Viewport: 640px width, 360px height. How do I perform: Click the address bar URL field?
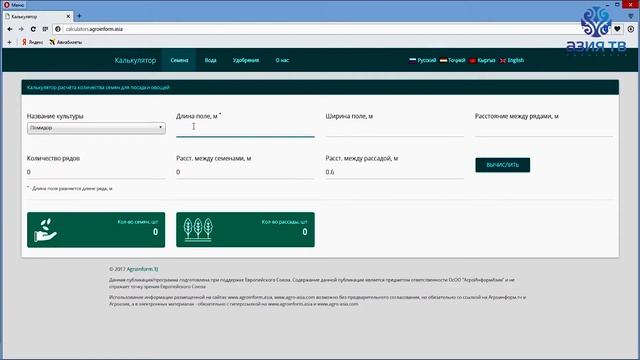(x=318, y=29)
